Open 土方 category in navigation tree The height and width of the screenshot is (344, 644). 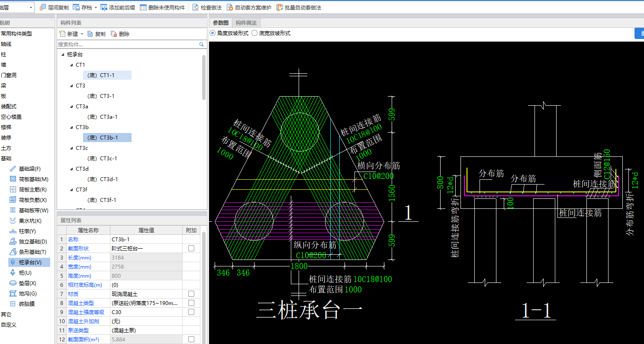[6, 148]
